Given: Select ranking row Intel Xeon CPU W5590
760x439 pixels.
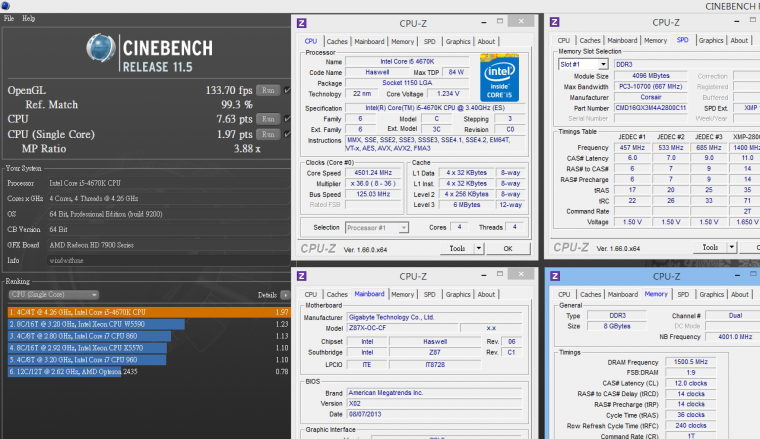Looking at the screenshot, I should click(x=148, y=324).
